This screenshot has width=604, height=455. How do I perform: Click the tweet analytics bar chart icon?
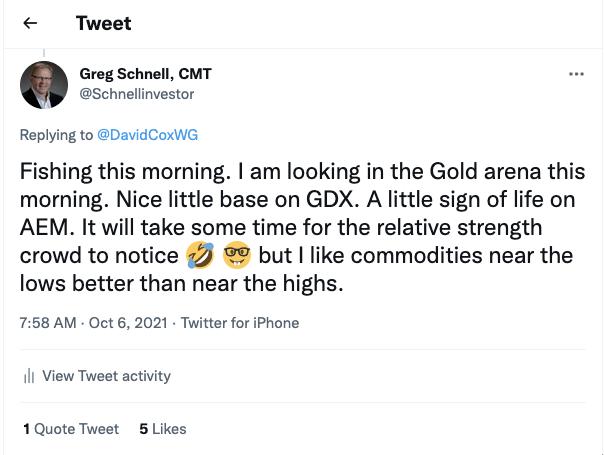click(x=29, y=376)
